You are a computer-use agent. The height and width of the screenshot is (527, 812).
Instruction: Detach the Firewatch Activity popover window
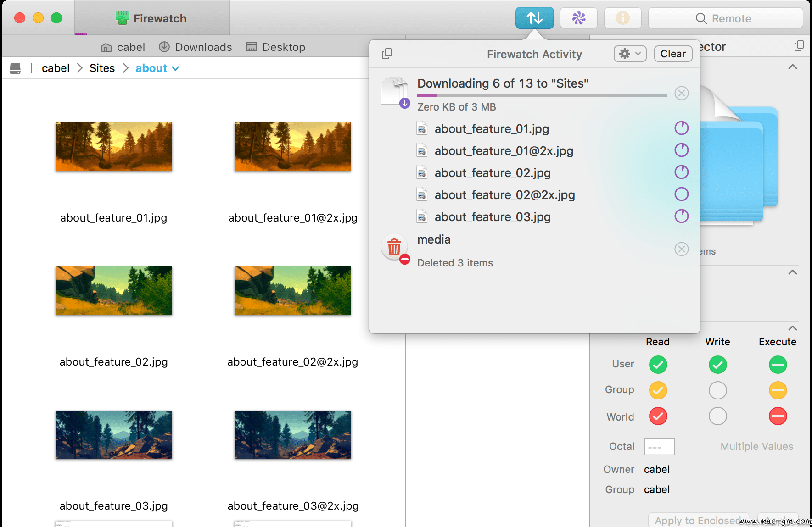[387, 54]
